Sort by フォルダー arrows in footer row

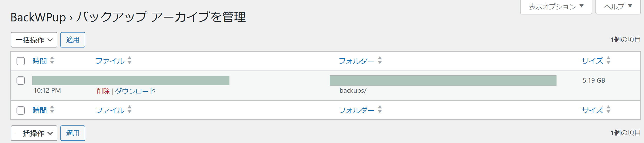380,109
